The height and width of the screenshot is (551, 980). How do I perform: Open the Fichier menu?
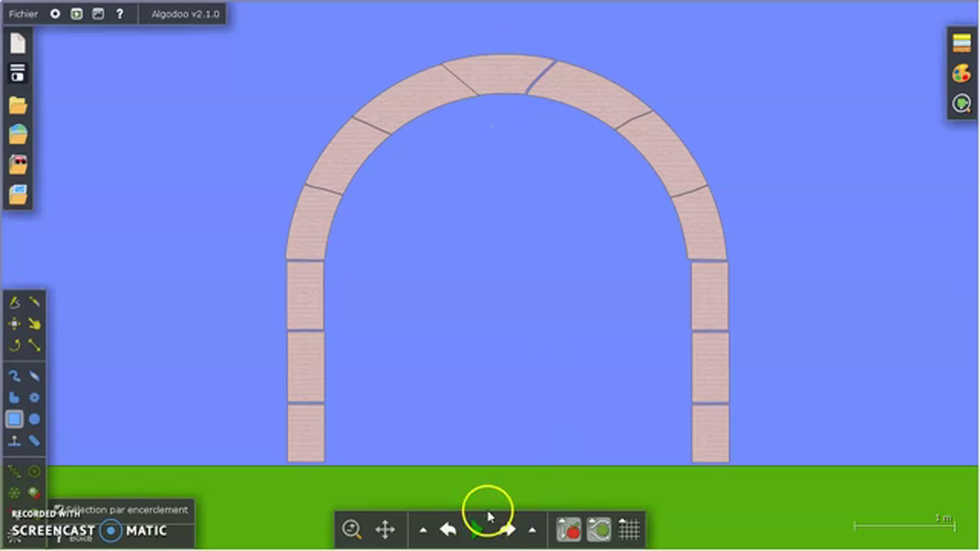pyautogui.click(x=23, y=14)
